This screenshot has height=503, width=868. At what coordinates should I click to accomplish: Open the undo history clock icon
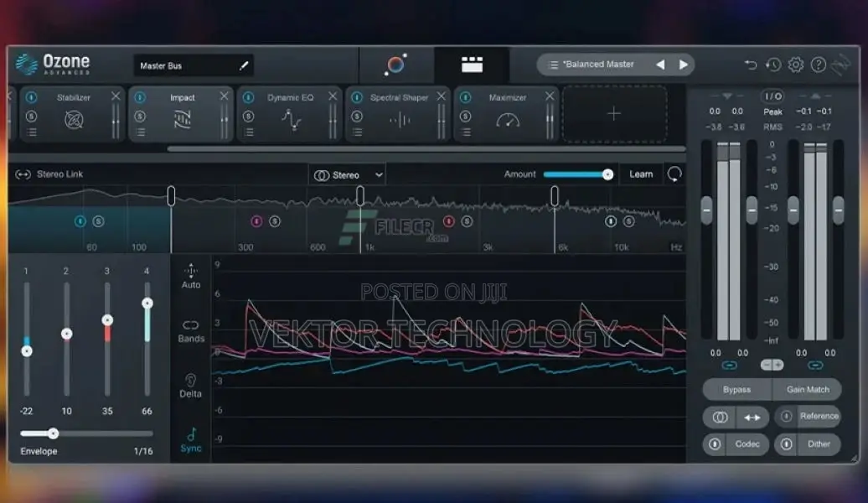click(773, 65)
